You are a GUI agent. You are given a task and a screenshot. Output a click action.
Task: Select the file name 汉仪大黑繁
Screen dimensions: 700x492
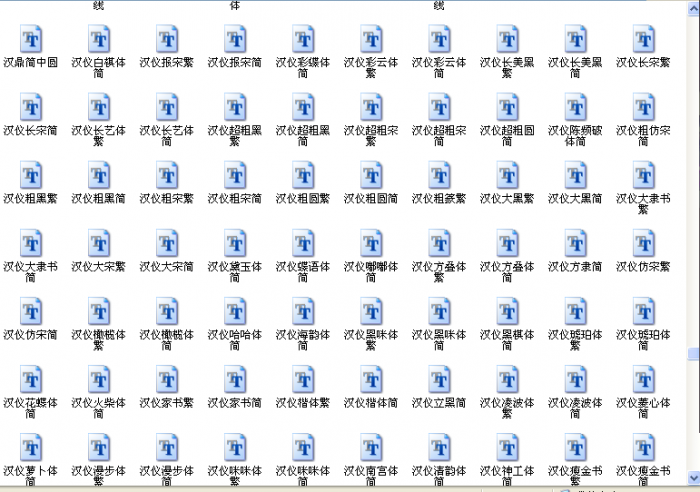click(x=507, y=199)
